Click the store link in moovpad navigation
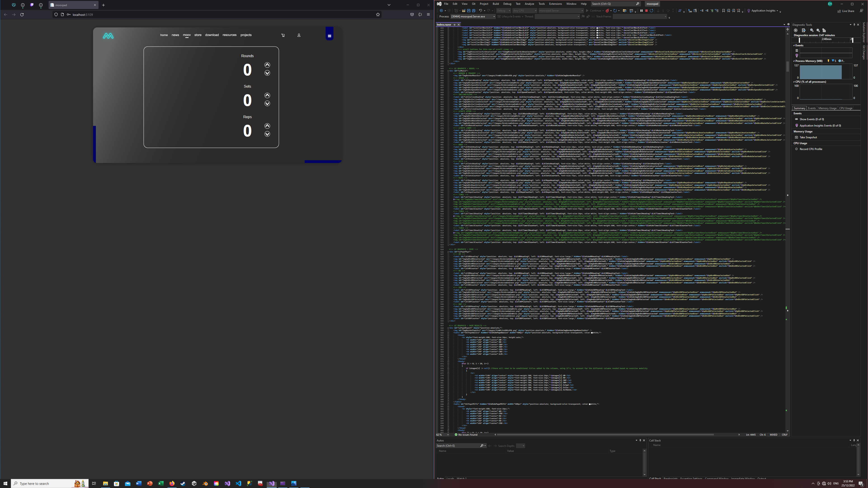Image resolution: width=868 pixels, height=488 pixels. [198, 35]
